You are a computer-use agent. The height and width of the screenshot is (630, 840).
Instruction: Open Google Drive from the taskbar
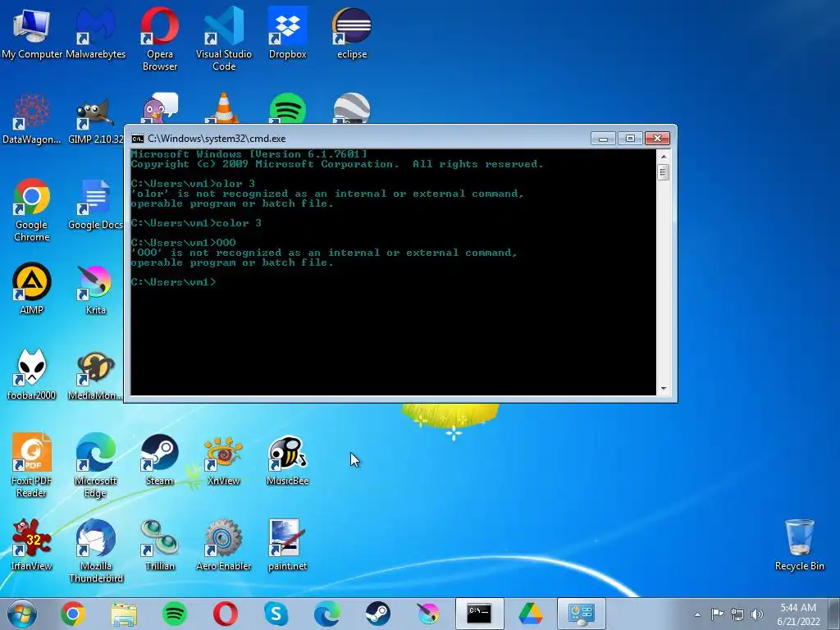click(531, 614)
